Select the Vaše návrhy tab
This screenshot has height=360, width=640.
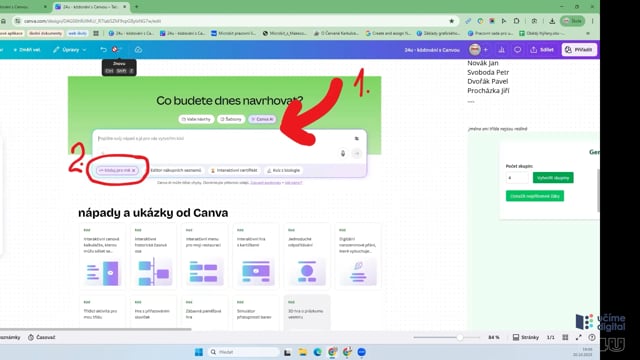[x=196, y=119]
